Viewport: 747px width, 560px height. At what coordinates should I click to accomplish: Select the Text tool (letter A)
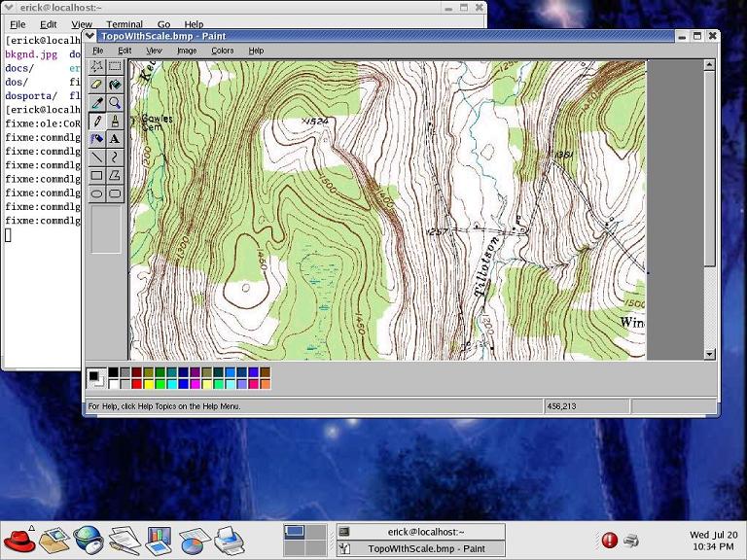coord(115,139)
